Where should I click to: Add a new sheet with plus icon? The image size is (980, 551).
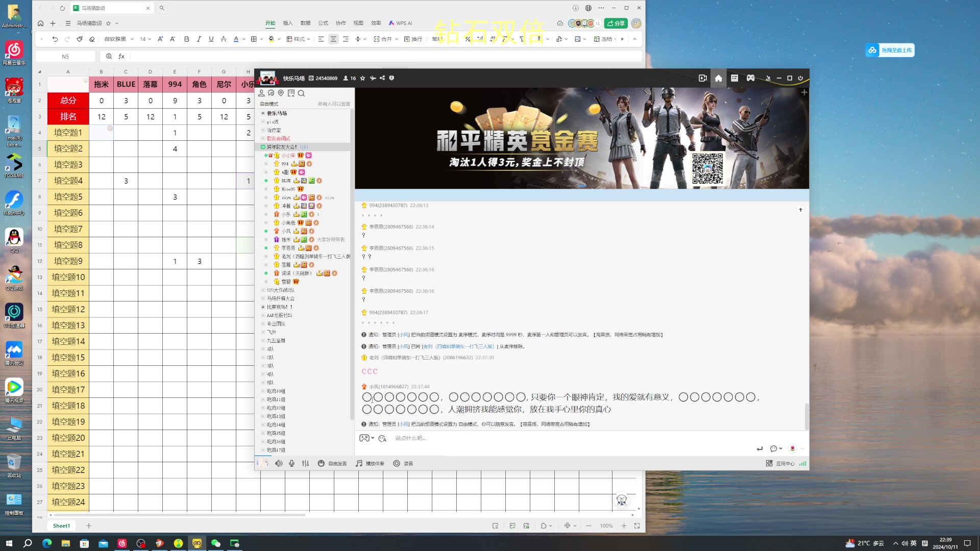click(89, 525)
